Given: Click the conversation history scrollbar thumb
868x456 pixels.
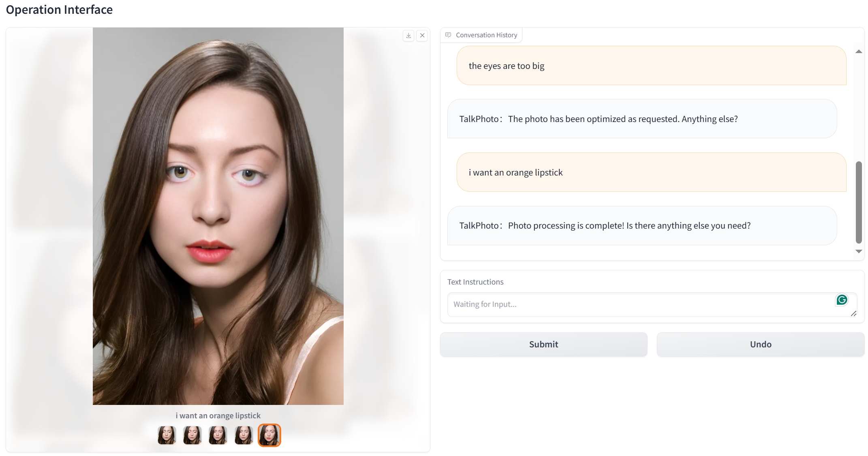Looking at the screenshot, I should pyautogui.click(x=858, y=202).
